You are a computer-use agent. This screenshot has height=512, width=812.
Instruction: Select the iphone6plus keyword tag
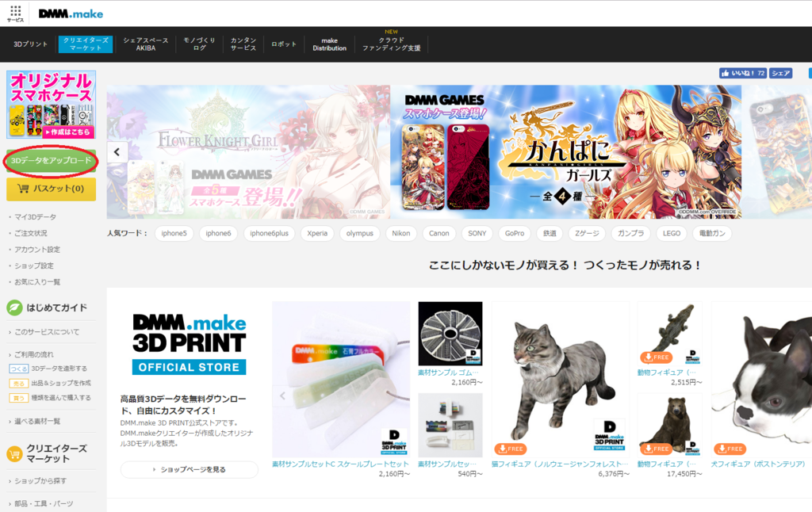(x=270, y=234)
